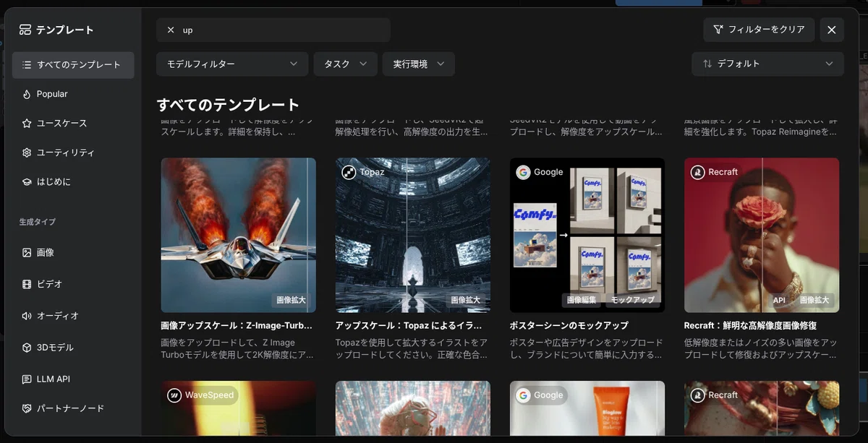This screenshot has height=443, width=868.
Task: Click the graduation cap icon by はじめに
Action: coord(27,182)
